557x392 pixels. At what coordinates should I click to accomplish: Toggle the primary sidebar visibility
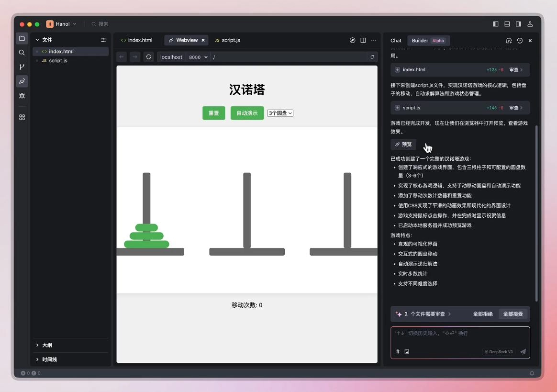pyautogui.click(x=496, y=23)
